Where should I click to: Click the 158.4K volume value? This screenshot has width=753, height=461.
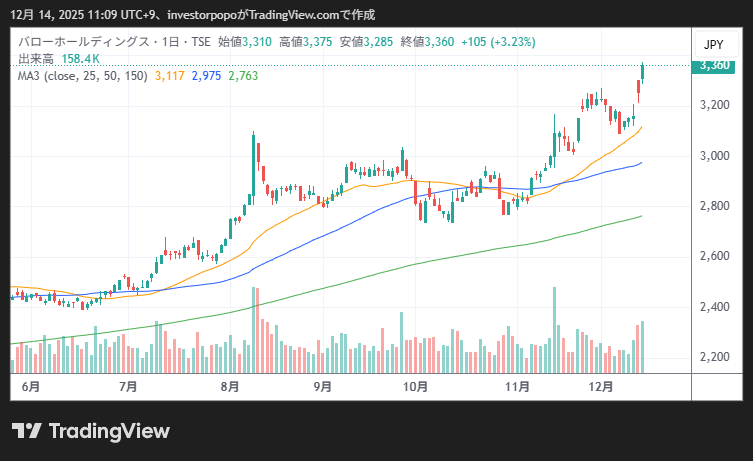[x=81, y=60]
